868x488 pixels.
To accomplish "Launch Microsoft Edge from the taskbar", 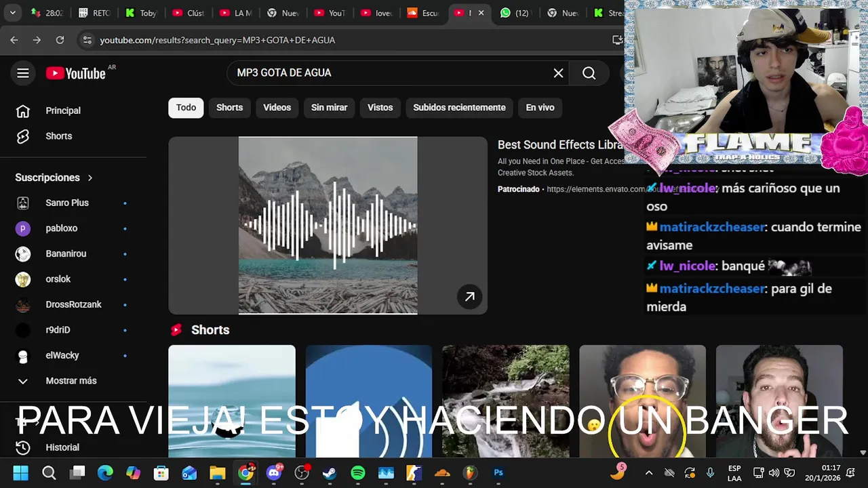I will click(105, 472).
